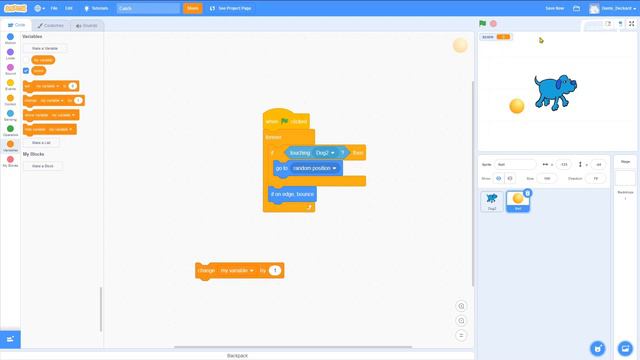Image resolution: width=640 pixels, height=360 pixels.
Task: Click the See Project Page button
Action: point(231,8)
